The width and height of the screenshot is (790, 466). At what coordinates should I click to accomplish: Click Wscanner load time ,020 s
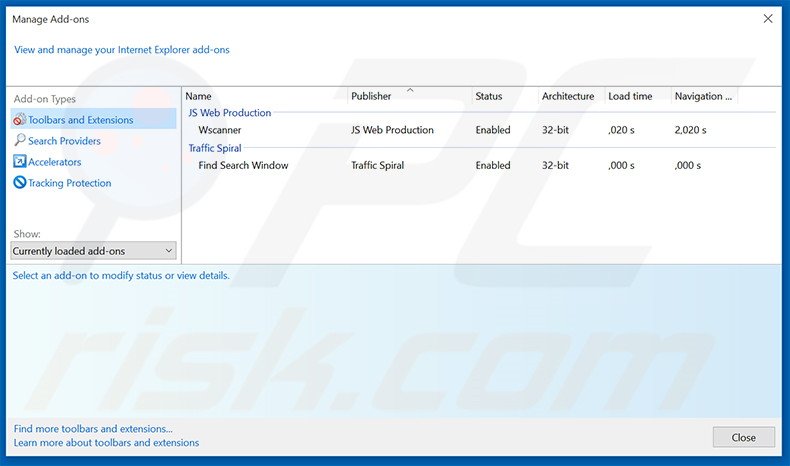(x=621, y=130)
